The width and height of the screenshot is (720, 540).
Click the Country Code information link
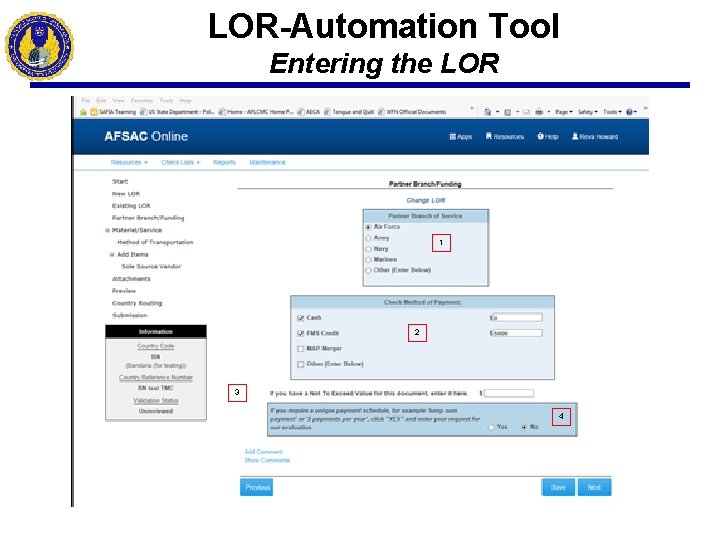tap(156, 346)
